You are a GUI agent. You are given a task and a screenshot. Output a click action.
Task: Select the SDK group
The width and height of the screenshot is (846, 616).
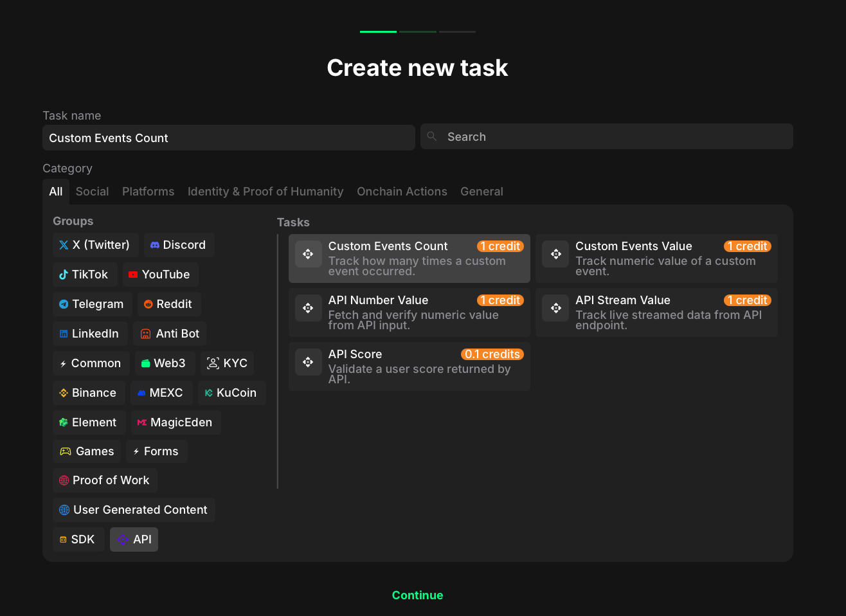[78, 539]
